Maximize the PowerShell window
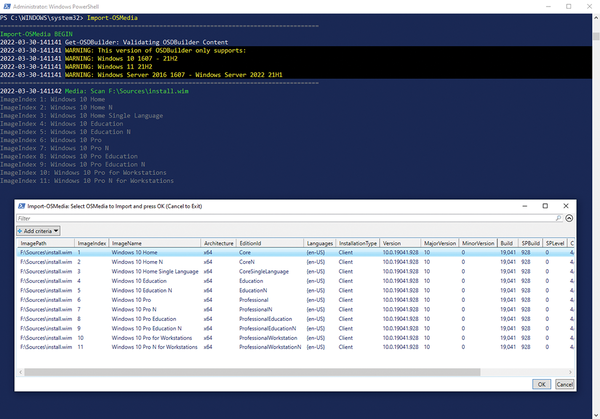The width and height of the screenshot is (600, 419). (x=569, y=7)
